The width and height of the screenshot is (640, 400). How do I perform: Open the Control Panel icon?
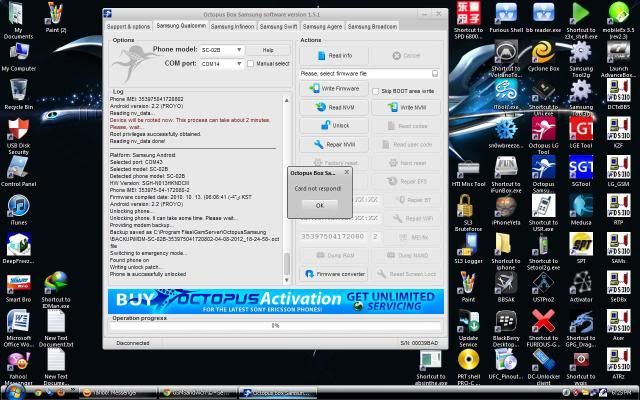pos(19,171)
